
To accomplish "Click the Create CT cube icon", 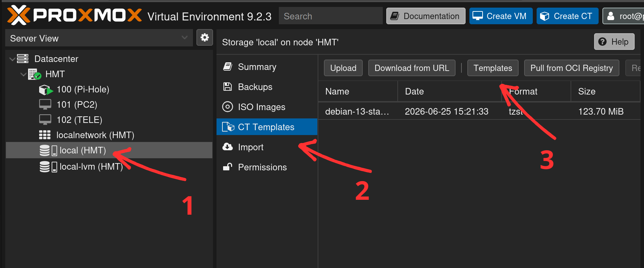I will pyautogui.click(x=545, y=16).
